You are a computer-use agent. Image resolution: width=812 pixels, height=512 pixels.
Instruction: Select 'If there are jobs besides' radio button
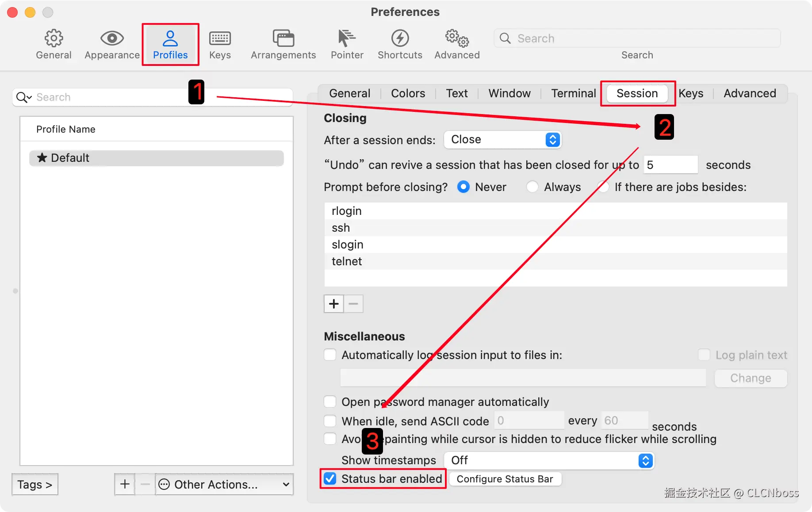click(603, 187)
